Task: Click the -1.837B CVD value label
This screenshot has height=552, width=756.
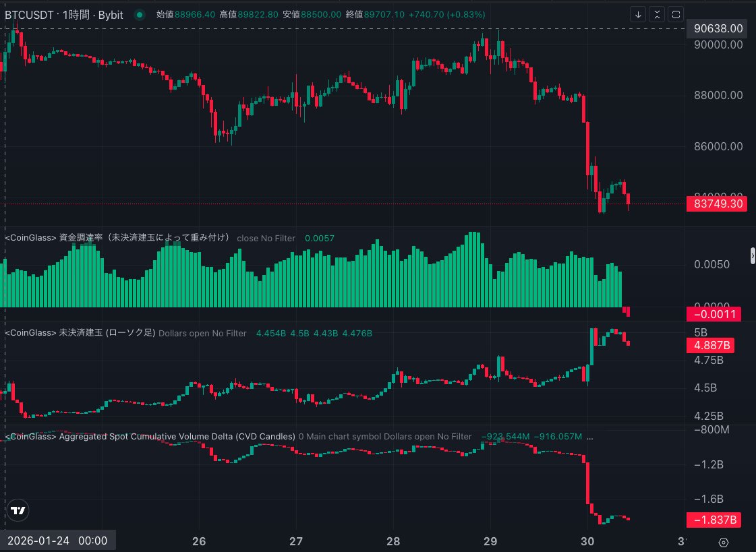Action: point(714,520)
